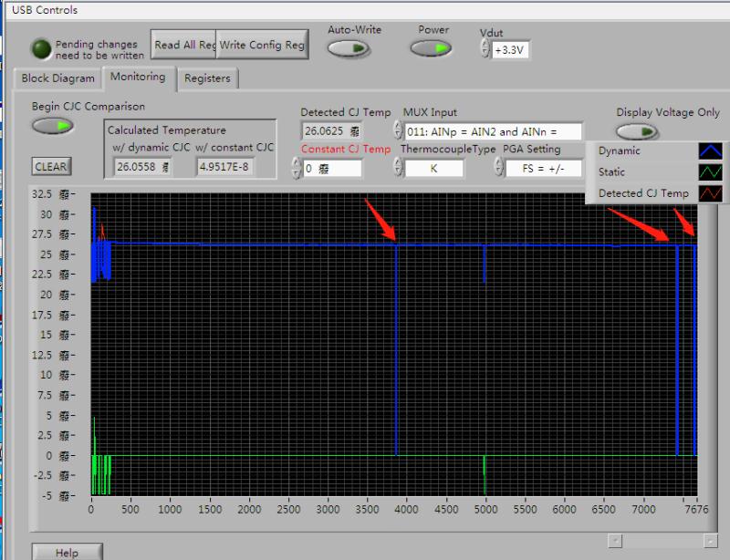Click the Help button
Screen dimensions: 730x560
pos(67,553)
